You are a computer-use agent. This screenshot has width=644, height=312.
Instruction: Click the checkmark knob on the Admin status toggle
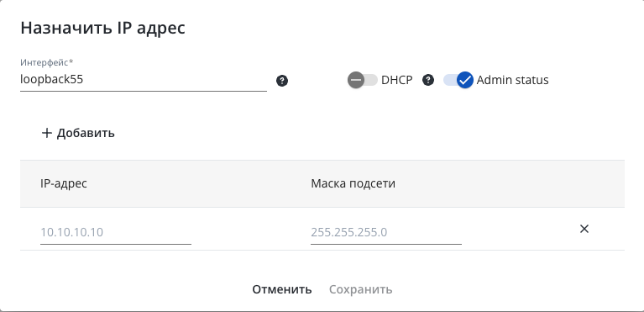pos(465,80)
